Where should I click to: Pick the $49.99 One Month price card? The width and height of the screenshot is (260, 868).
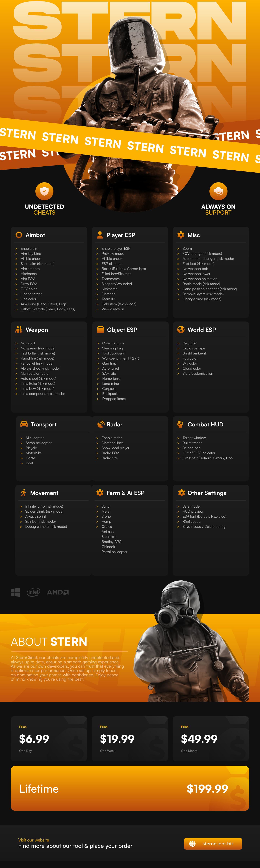[x=211, y=739]
